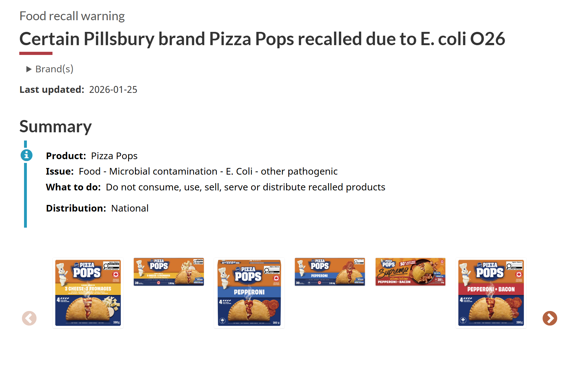Expand carousel to show more product images
588x365 pixels.
[x=550, y=318]
